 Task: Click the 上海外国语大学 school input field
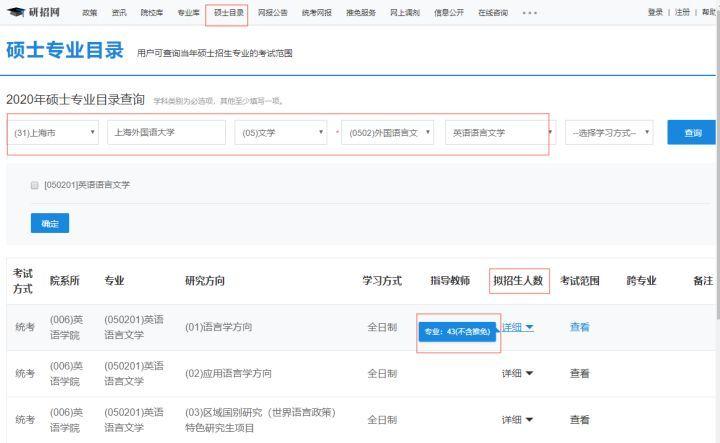coord(166,133)
